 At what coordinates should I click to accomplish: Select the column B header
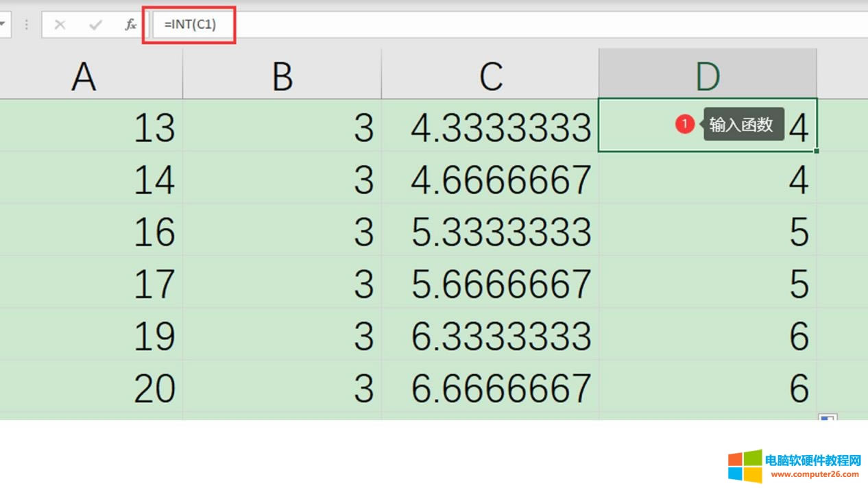pyautogui.click(x=282, y=75)
